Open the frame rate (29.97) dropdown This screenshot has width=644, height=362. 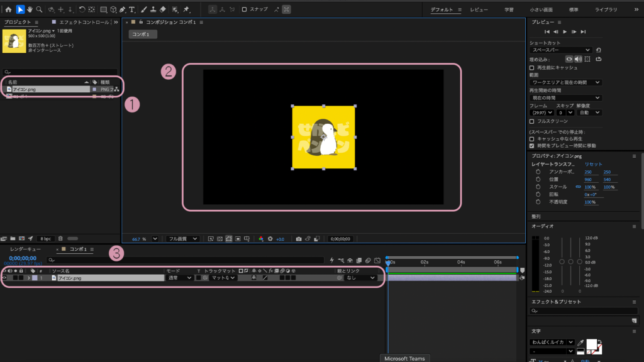(x=541, y=112)
